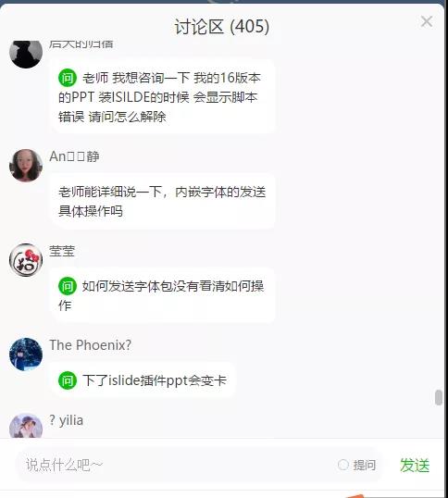Click the green question badge on The Phoenix's message
The image size is (448, 498).
point(68,380)
